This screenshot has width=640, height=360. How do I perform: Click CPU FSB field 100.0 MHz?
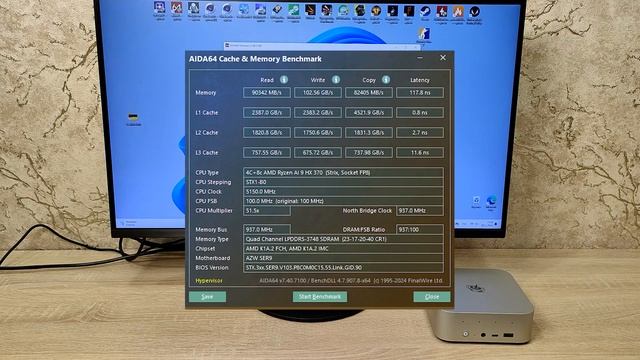(x=343, y=201)
